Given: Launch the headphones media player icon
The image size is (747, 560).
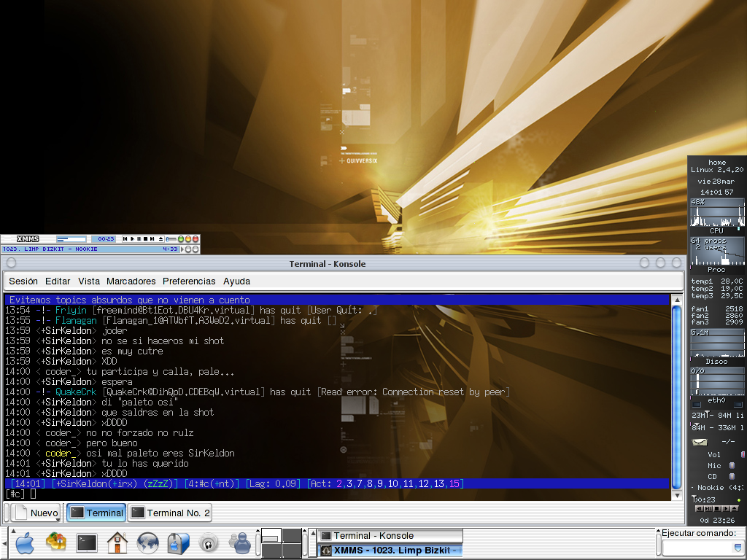Looking at the screenshot, I should pos(209,542).
